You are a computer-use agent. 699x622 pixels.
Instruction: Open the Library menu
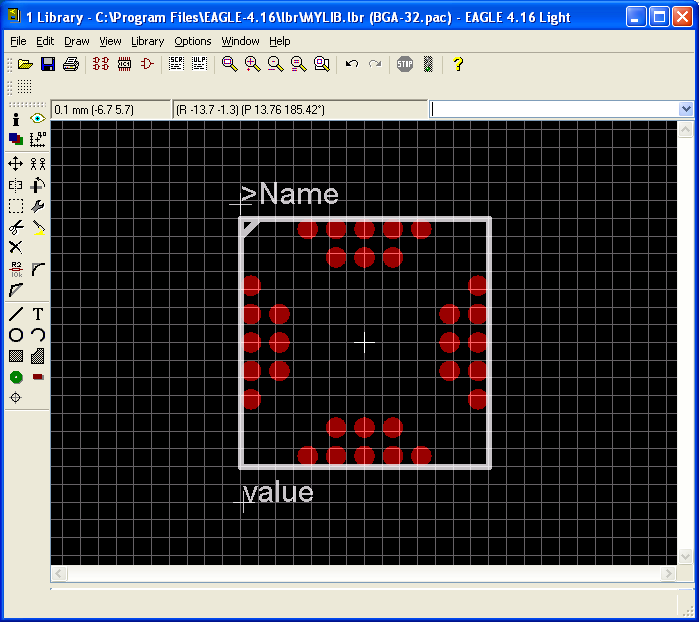pyautogui.click(x=148, y=41)
